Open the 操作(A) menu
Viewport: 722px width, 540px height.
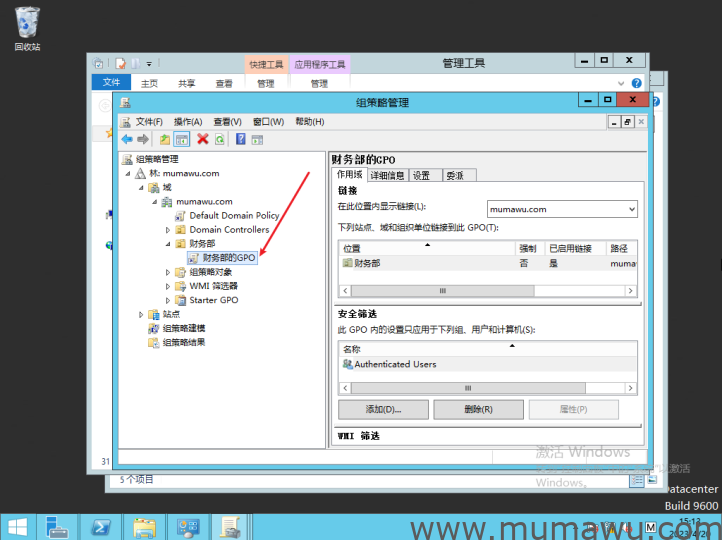point(187,122)
